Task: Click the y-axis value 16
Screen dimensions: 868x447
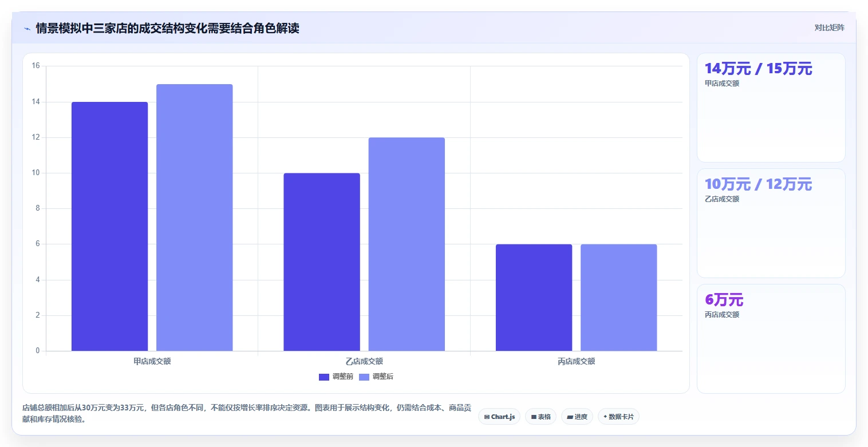Action: 35,66
